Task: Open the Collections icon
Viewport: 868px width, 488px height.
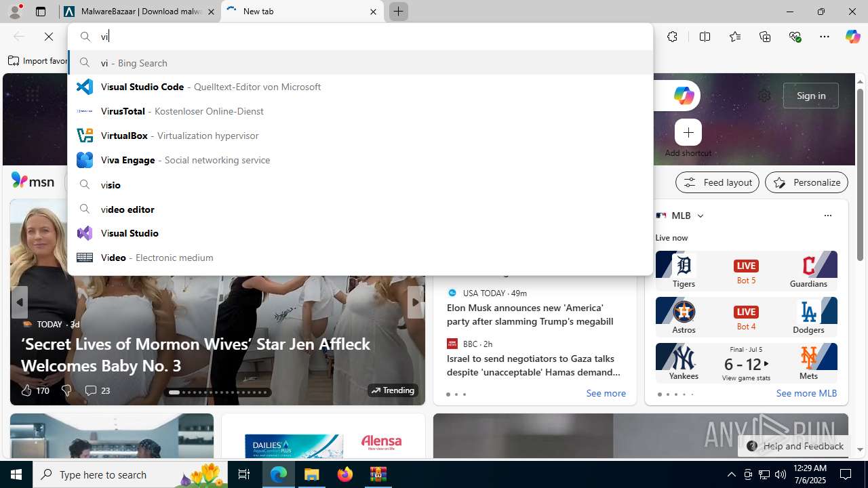Action: 765,37
